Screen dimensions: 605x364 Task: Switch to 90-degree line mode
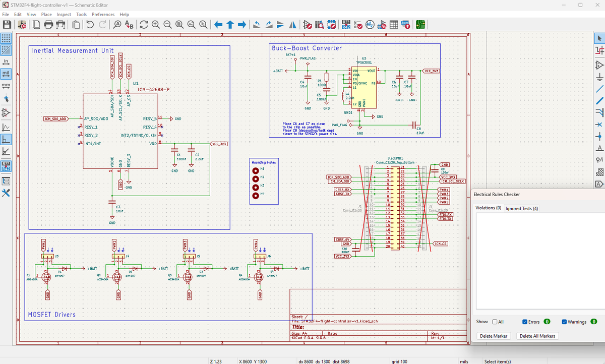tap(6, 140)
